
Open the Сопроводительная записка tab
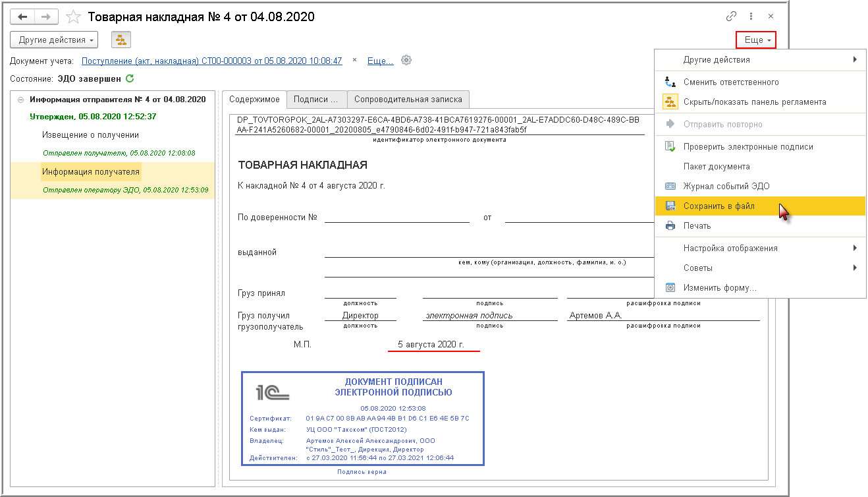click(408, 100)
